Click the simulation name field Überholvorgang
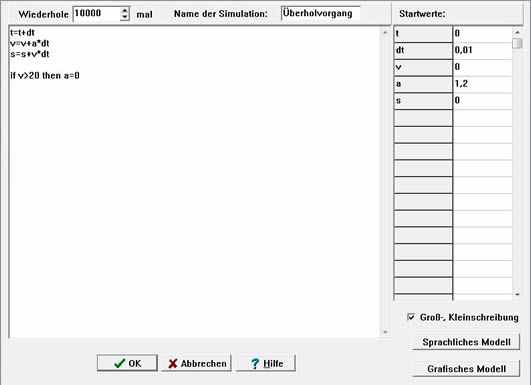The width and height of the screenshot is (531, 385). click(x=320, y=14)
